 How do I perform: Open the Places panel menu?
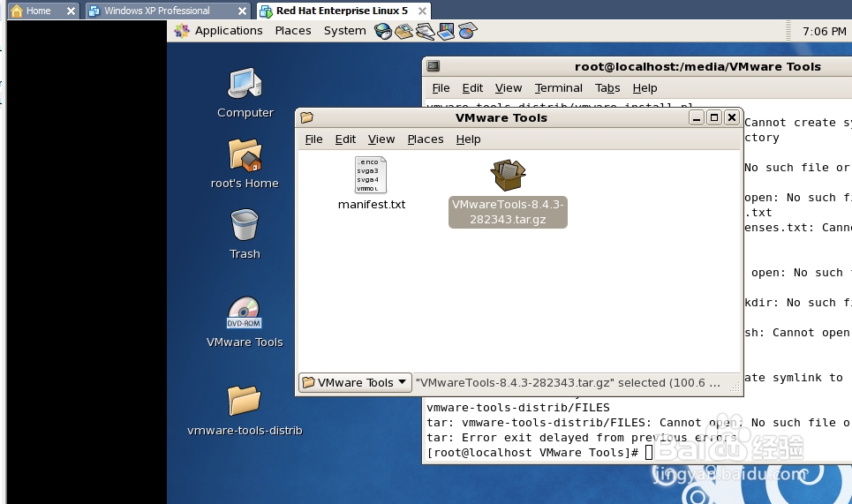(x=293, y=31)
